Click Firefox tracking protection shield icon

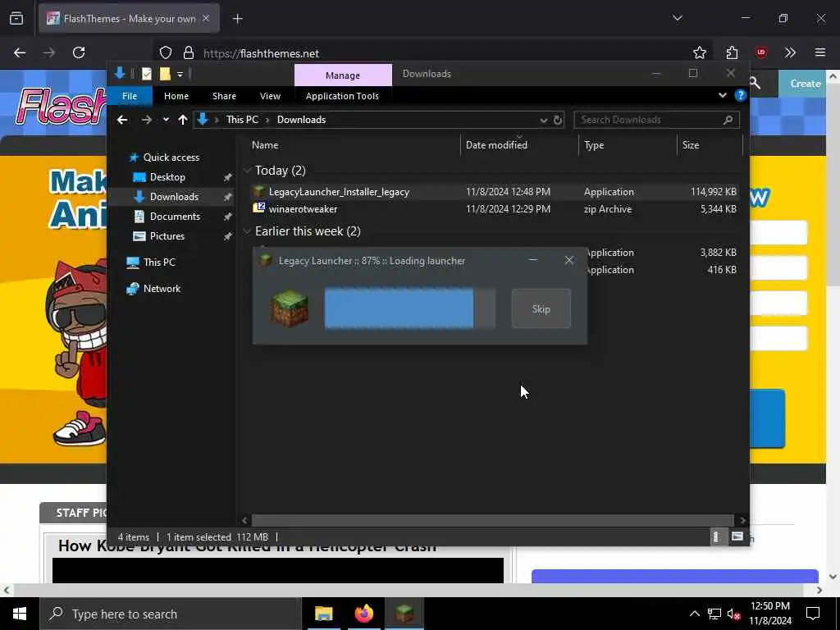click(x=166, y=52)
